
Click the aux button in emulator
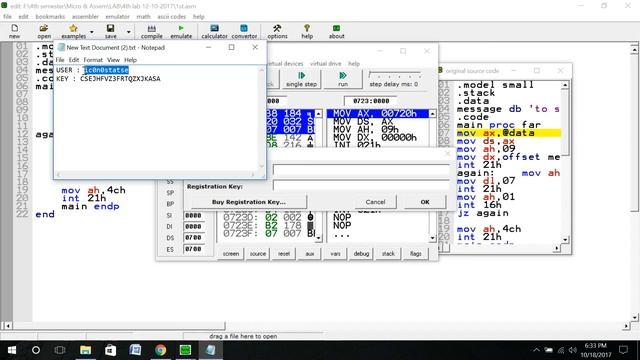[310, 253]
